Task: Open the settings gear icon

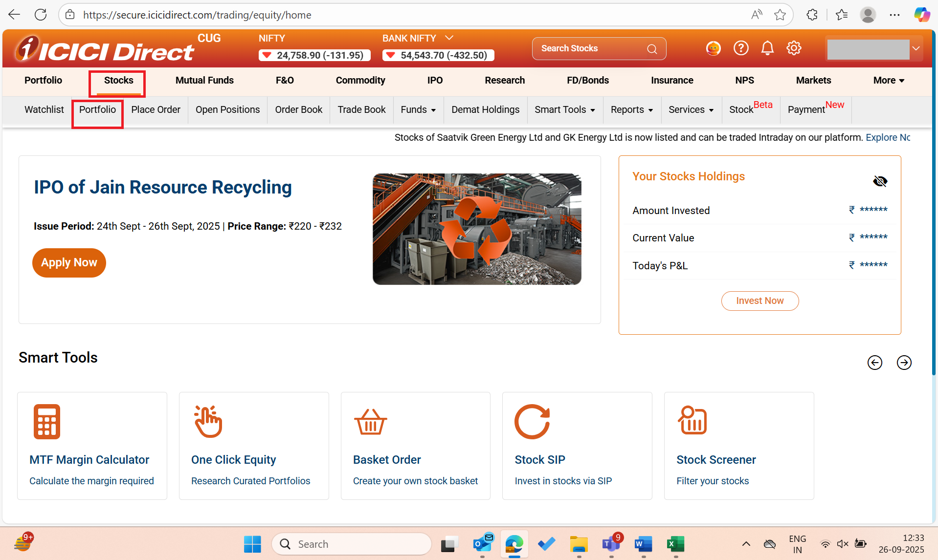Action: coord(794,48)
